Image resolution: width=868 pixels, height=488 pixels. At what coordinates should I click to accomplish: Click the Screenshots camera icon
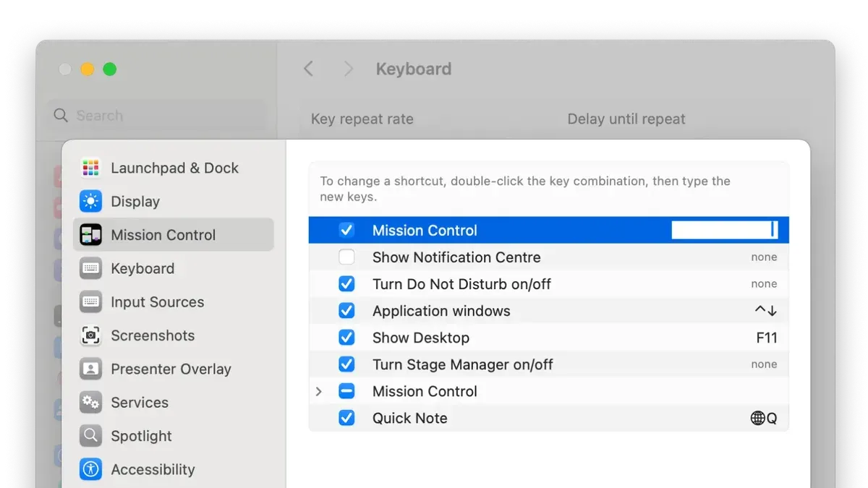pos(90,335)
